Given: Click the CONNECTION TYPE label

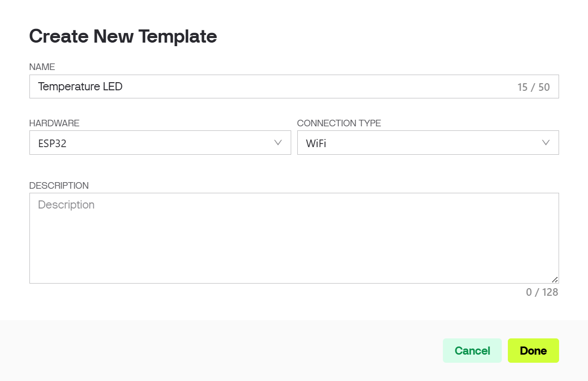Looking at the screenshot, I should tap(338, 123).
